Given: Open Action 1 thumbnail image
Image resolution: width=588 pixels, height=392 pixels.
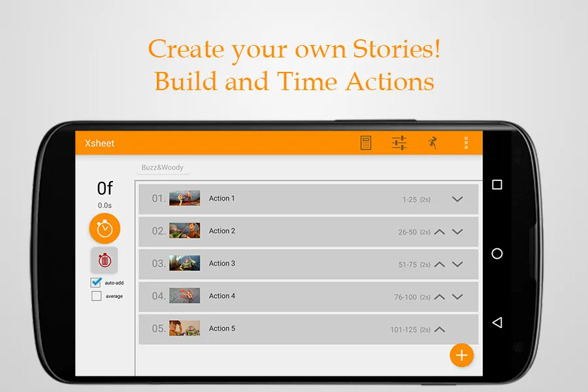Looking at the screenshot, I should coord(184,198).
